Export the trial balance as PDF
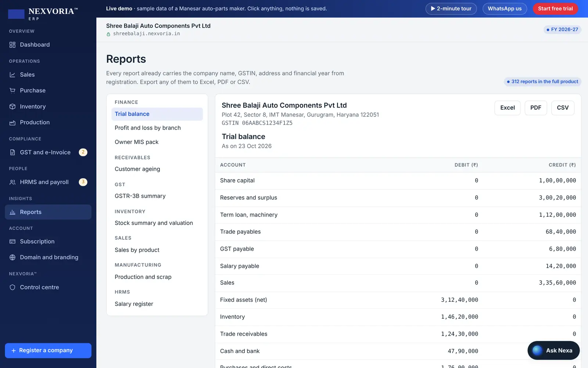This screenshot has height=368, width=588. (536, 108)
